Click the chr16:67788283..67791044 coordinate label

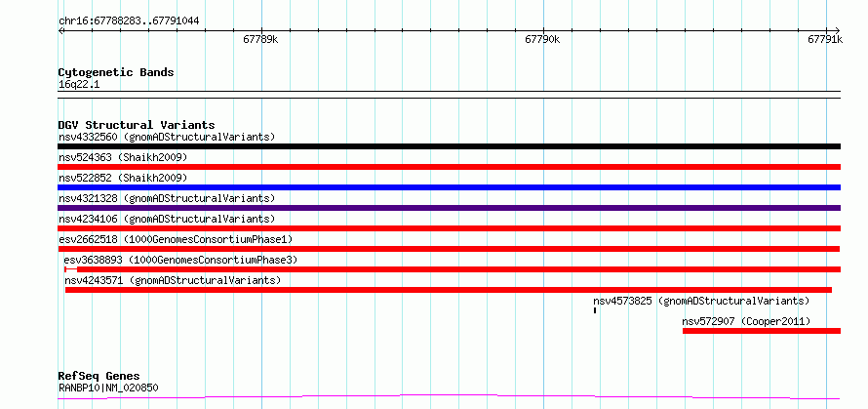click(129, 21)
